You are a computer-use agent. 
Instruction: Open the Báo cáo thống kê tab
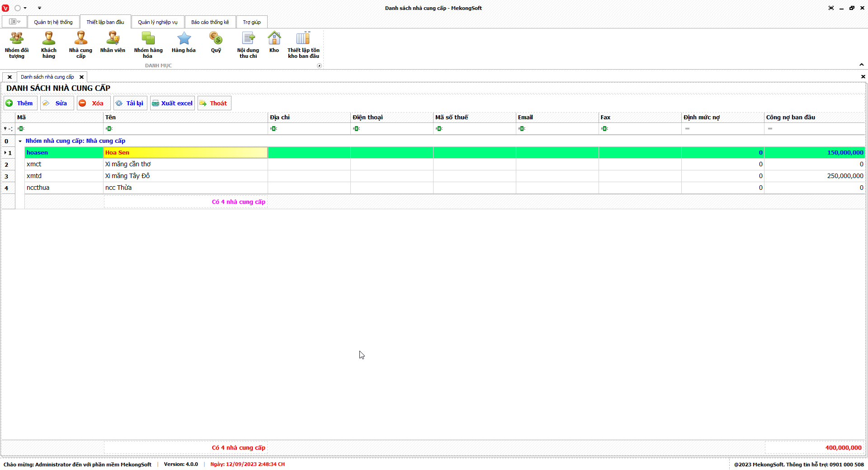pos(210,22)
